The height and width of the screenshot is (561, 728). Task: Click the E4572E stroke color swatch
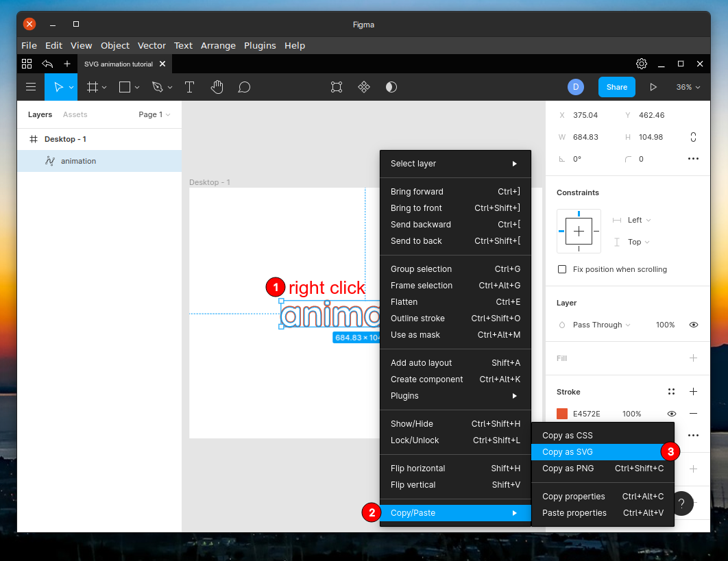tap(561, 414)
